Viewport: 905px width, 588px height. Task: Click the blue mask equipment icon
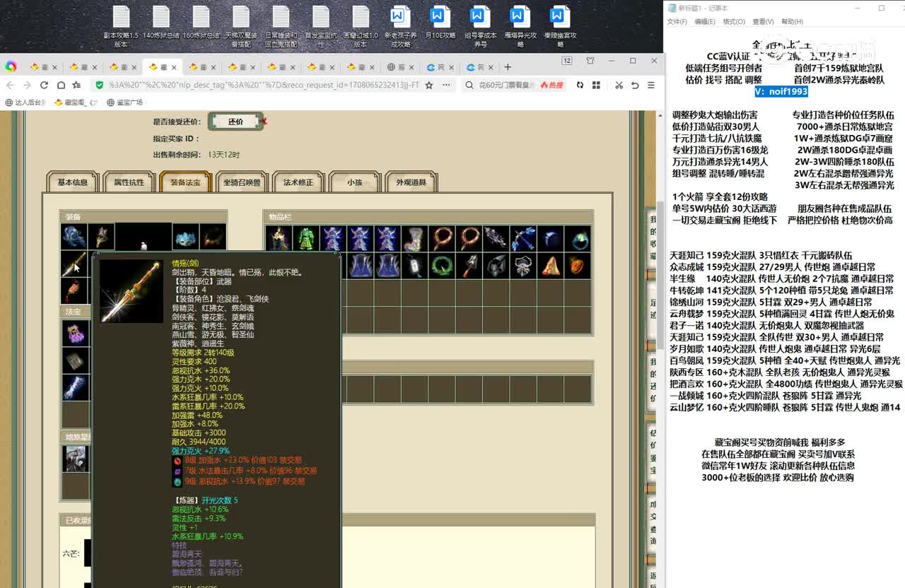[186, 237]
